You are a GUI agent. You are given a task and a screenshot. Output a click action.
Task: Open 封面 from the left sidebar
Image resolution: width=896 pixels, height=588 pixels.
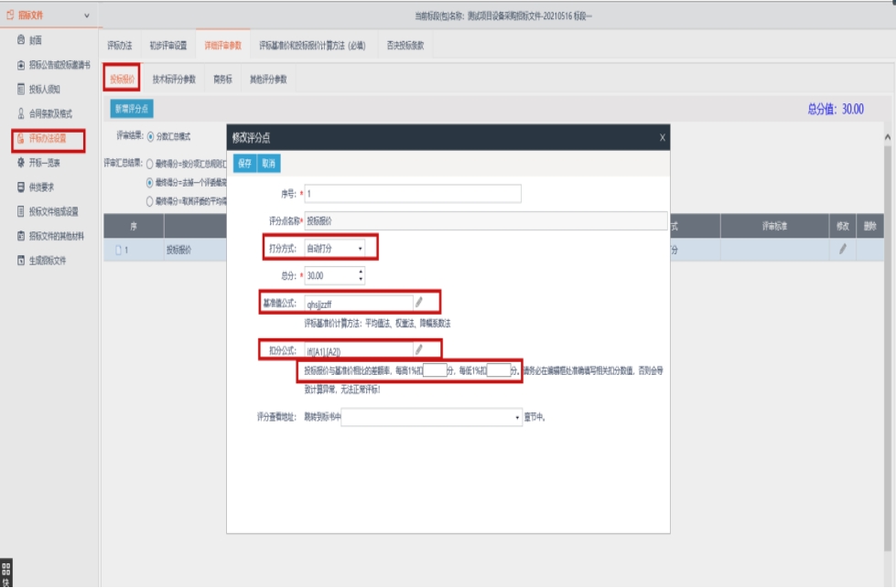click(35, 40)
